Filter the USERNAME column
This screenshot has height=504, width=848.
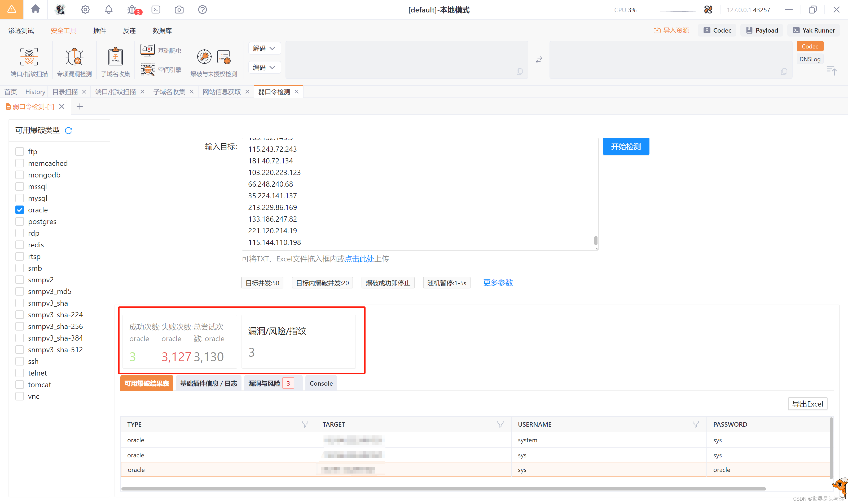[x=696, y=424]
